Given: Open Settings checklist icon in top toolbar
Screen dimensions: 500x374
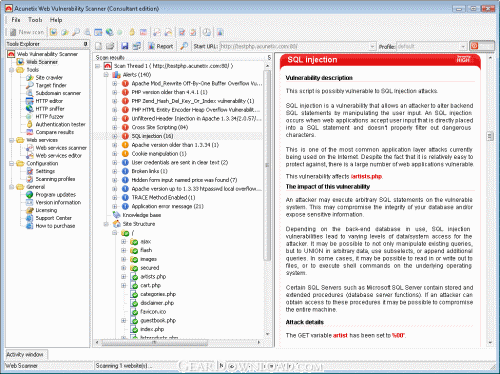Looking at the screenshot, I should pos(182,32).
